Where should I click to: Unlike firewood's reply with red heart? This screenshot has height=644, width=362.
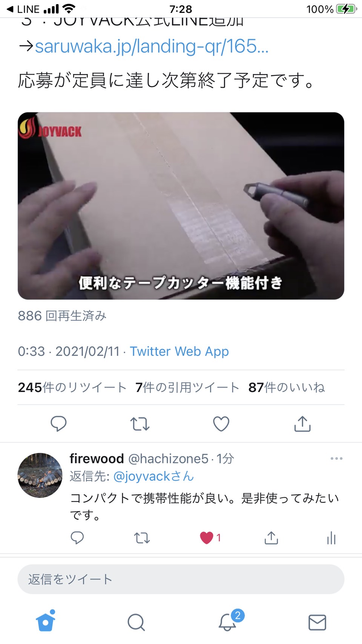coord(207,538)
